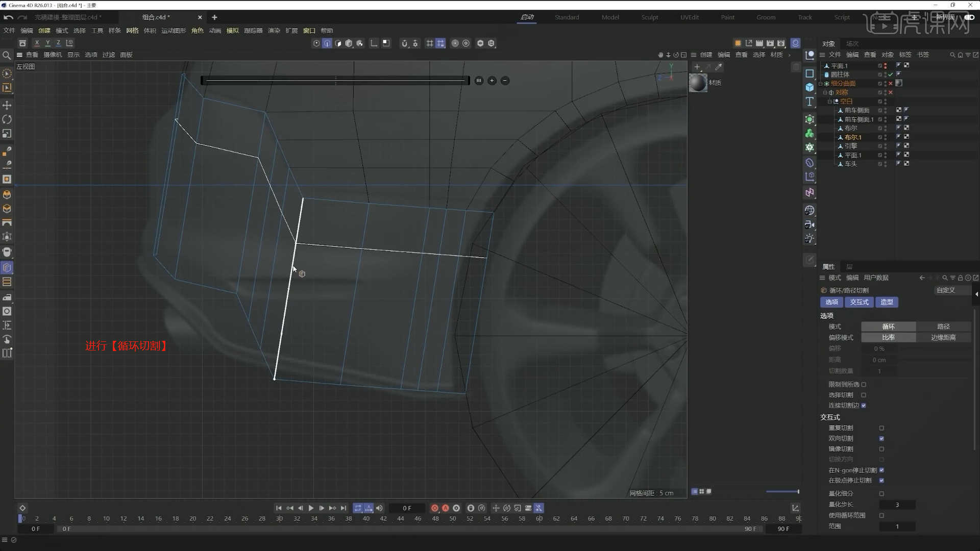Enable the 量化细分 checkbox
The width and height of the screenshot is (980, 551).
(881, 494)
